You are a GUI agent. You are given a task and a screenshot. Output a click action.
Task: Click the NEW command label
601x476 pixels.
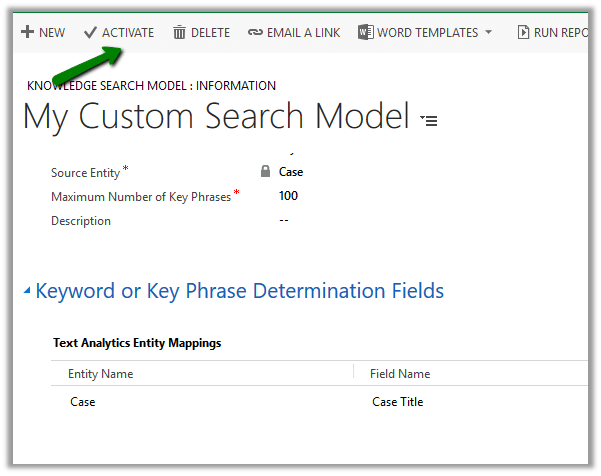pyautogui.click(x=52, y=33)
